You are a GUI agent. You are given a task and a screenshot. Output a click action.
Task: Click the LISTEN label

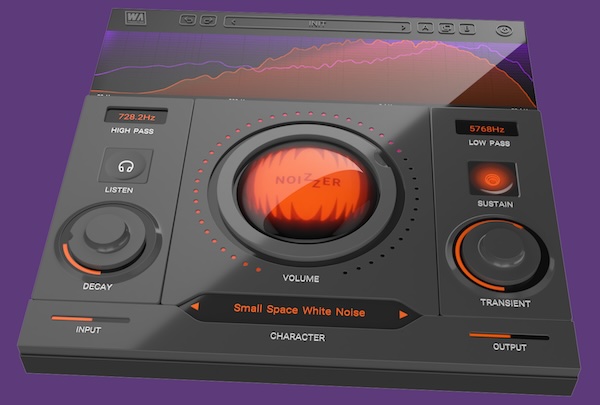click(119, 190)
